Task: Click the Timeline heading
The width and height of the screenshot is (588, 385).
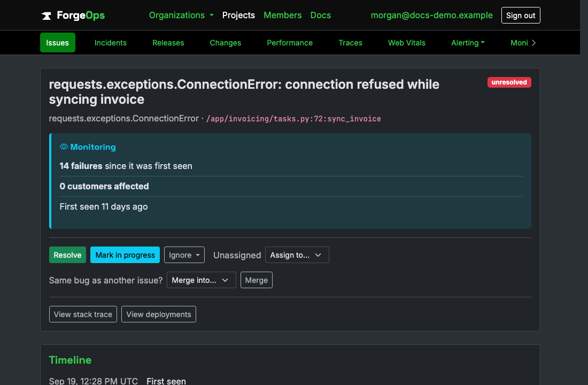Action: click(x=70, y=360)
